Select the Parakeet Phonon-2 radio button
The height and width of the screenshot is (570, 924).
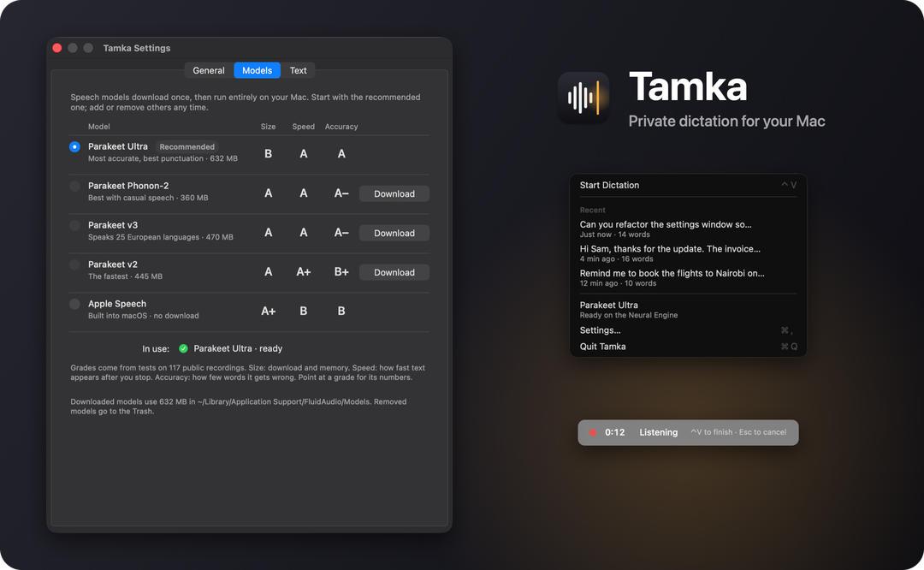74,187
